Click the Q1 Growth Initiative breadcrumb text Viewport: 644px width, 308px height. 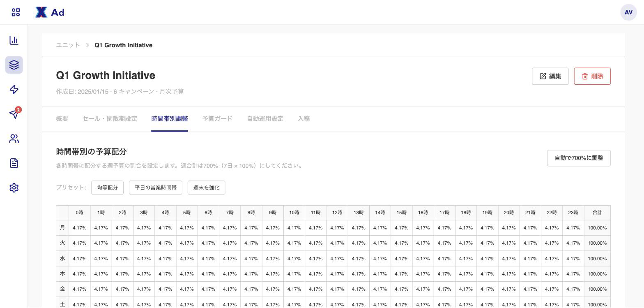(123, 45)
